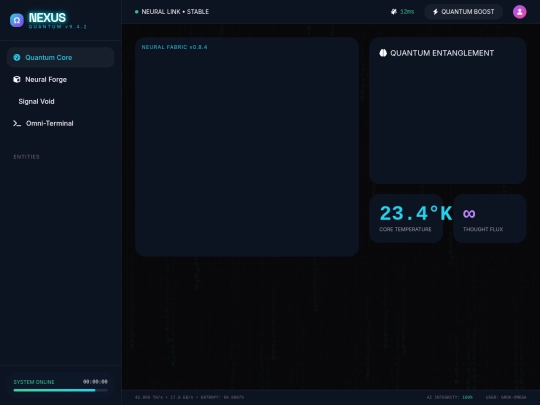Open the user profile avatar
This screenshot has height=405, width=540.
[519, 12]
